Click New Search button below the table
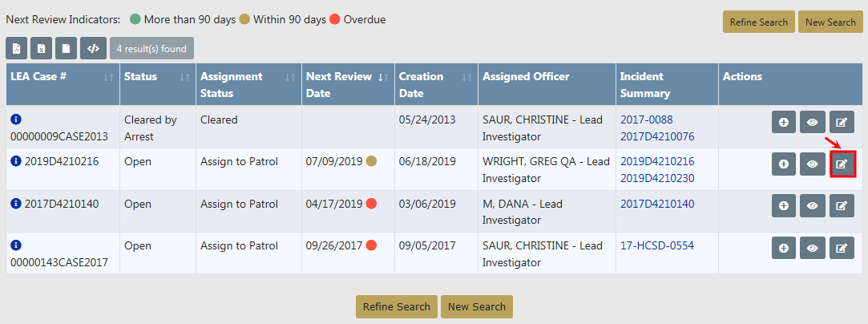The height and width of the screenshot is (324, 868). click(x=477, y=306)
